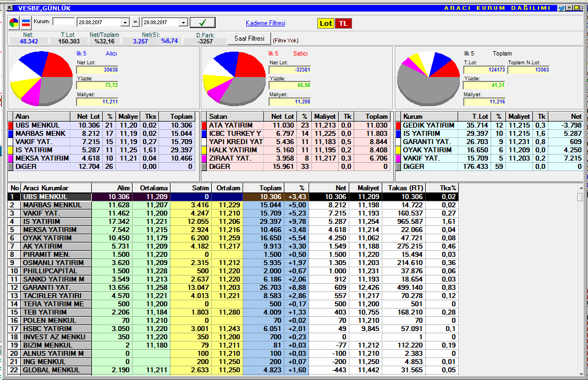Open the Kademe Filtresi link
Viewport: 588px width, 380px height.
(x=266, y=23)
